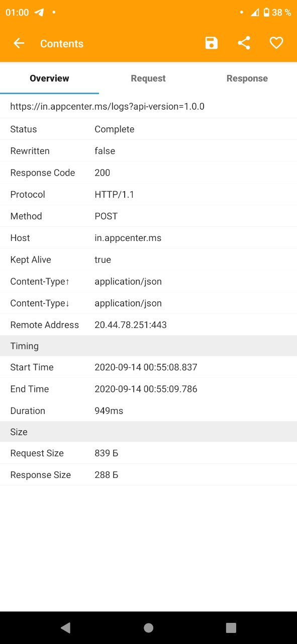
Task: Tap the Content-Type↑ application/json value
Action: 128,281
